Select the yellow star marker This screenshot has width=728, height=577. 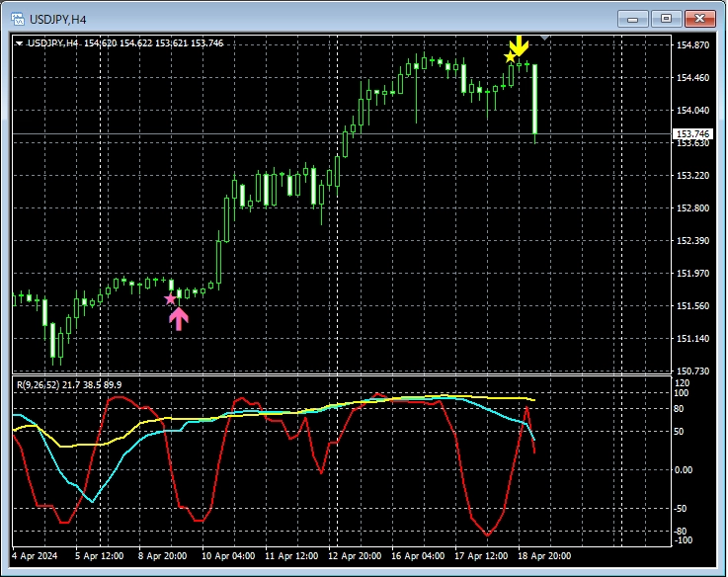pyautogui.click(x=510, y=57)
